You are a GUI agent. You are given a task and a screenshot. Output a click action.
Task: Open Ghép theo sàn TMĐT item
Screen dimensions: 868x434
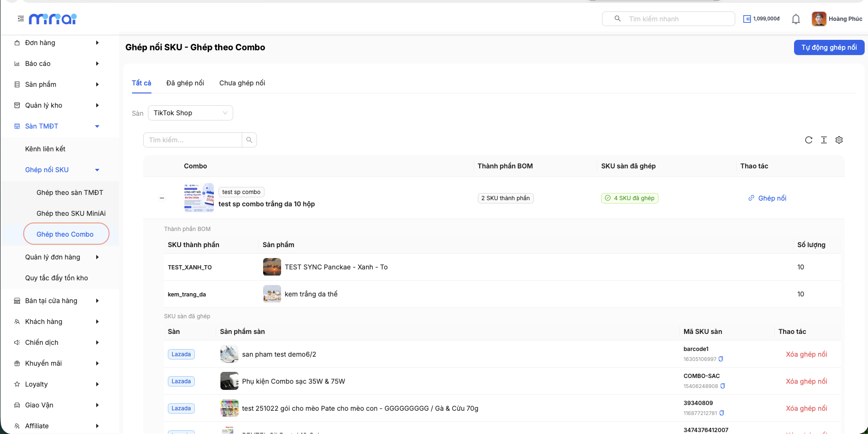[70, 193]
